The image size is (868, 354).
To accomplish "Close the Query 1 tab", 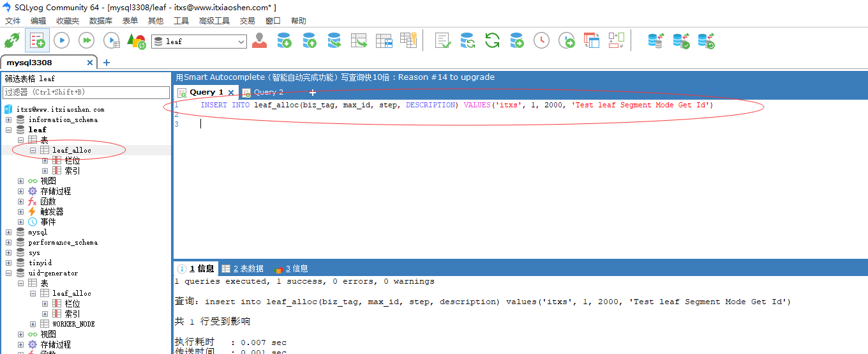I will tap(231, 93).
